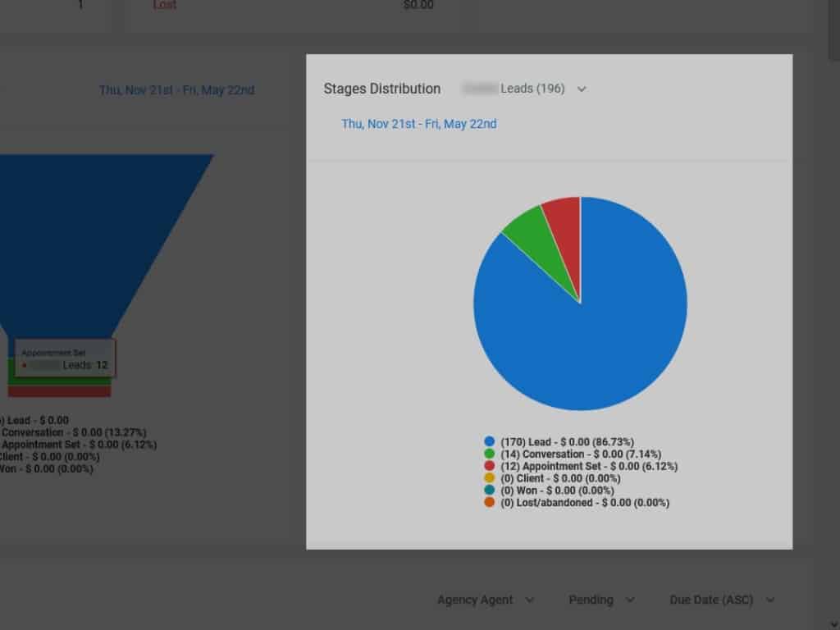Click the Stages Distribution heading
The height and width of the screenshot is (630, 840).
[381, 89]
